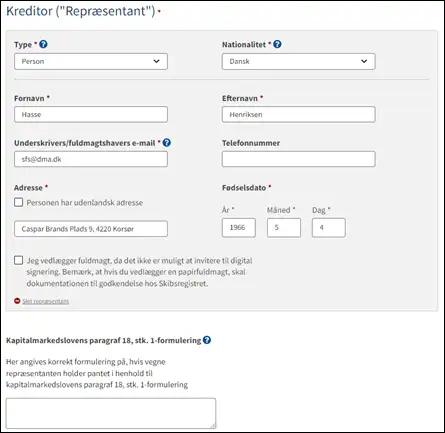Click the empty Telefonnummer field
Image resolution: width=445 pixels, height=433 pixels.
pos(299,159)
